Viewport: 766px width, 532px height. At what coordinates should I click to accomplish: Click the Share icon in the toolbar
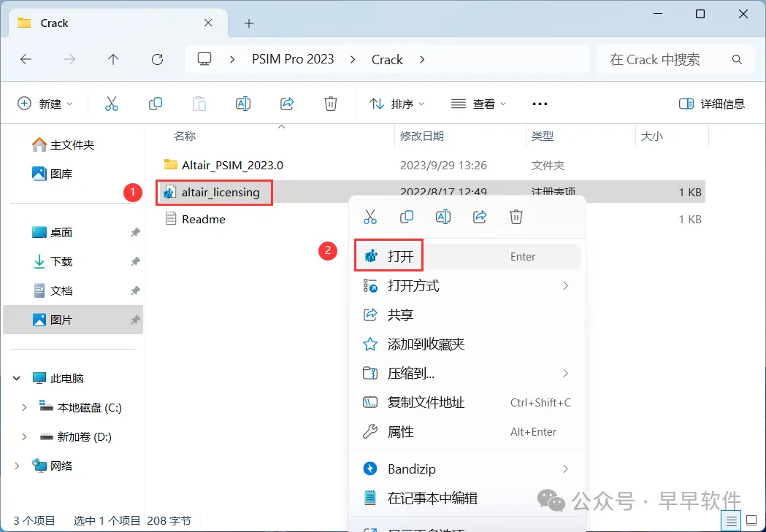[x=287, y=104]
